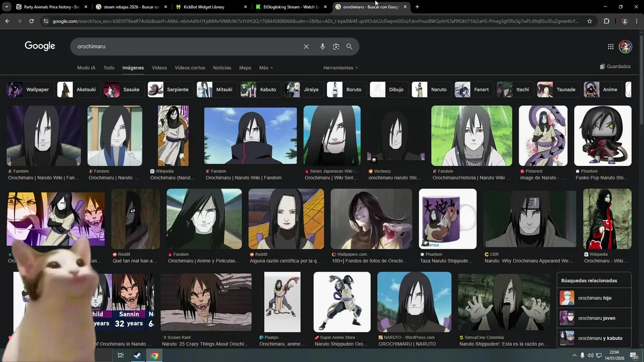Bookmark this page with the star icon
This screenshot has width=644, height=362.
pyautogui.click(x=590, y=21)
